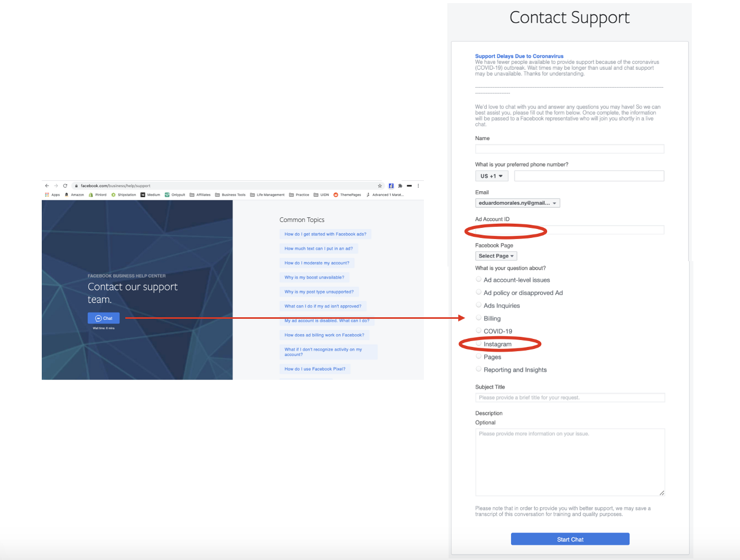Open the Advanced 1 Marat... bookmark

[385, 195]
